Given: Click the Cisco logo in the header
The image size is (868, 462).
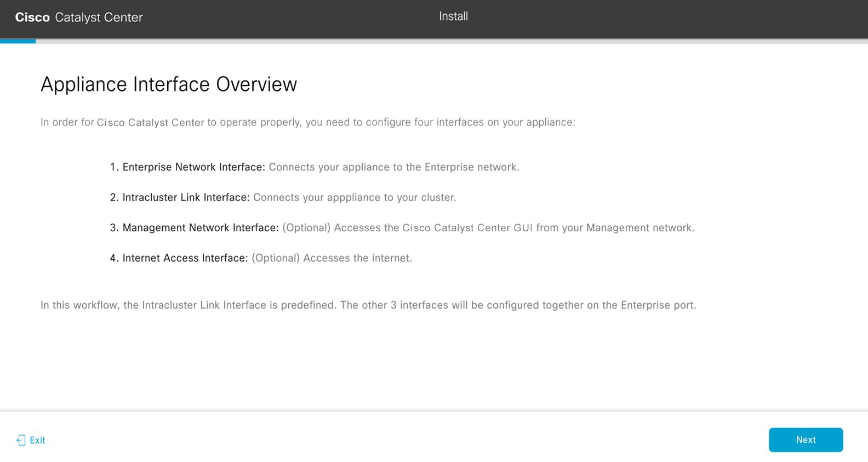Looking at the screenshot, I should (x=32, y=17).
